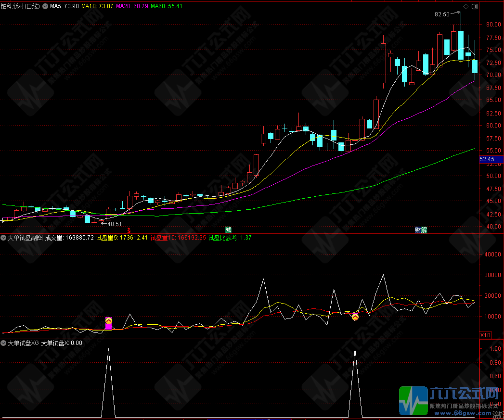Toggle the side panel icon at top-right
Screen dimensions: 504x420
[475, 6]
